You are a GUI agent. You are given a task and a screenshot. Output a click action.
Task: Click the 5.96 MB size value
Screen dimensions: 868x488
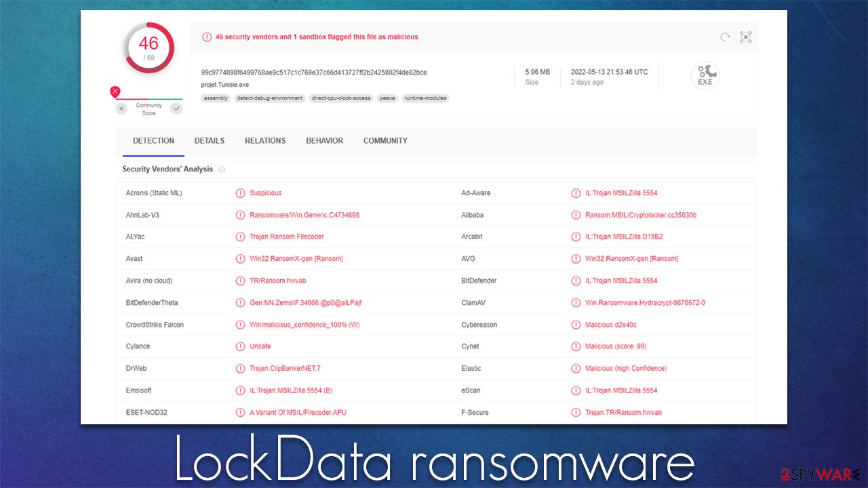538,72
